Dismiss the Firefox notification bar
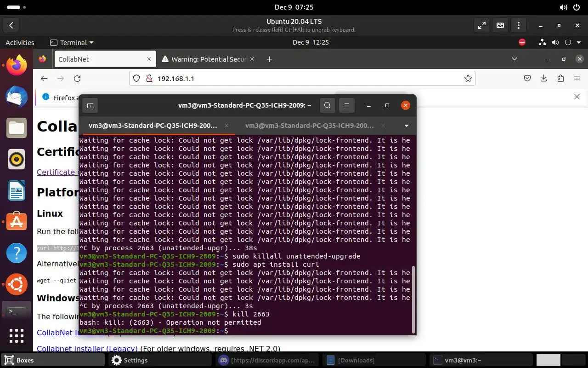The width and height of the screenshot is (588, 368). click(577, 97)
